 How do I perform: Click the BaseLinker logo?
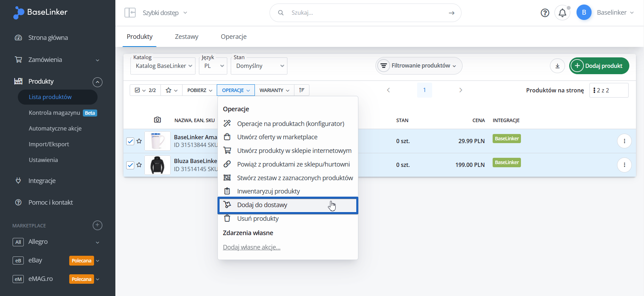[x=40, y=13]
